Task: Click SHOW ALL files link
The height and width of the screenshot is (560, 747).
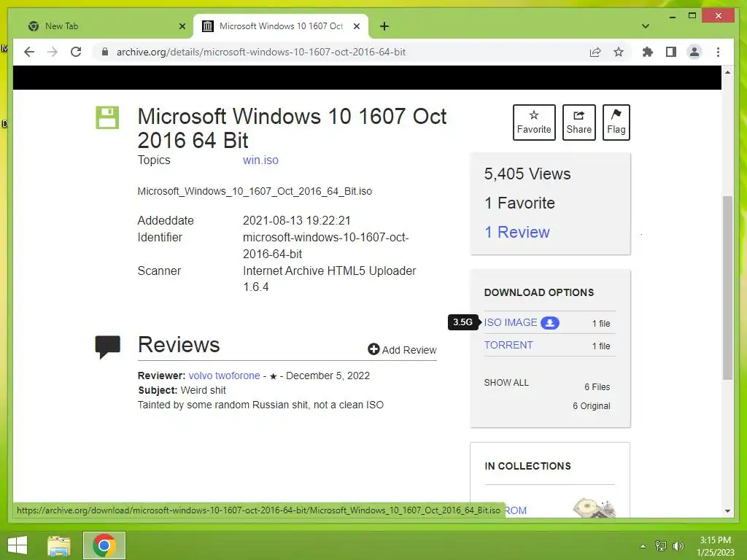Action: (x=506, y=383)
